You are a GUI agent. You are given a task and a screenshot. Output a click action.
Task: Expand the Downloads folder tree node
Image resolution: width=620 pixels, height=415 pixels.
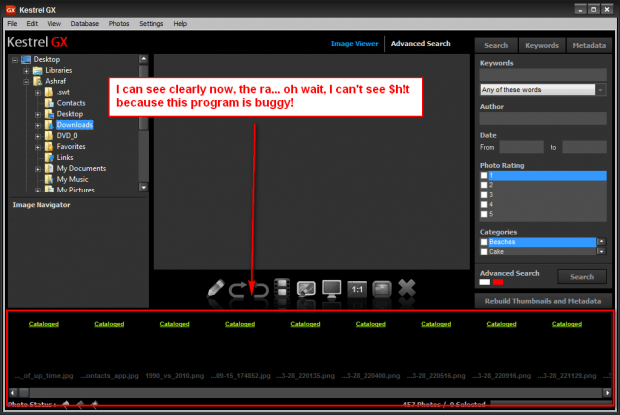(37, 125)
